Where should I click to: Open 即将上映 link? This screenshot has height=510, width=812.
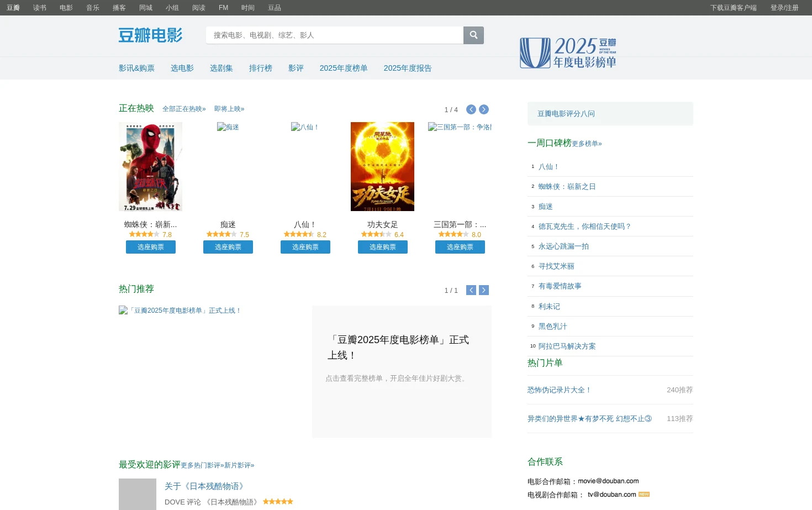tap(229, 109)
